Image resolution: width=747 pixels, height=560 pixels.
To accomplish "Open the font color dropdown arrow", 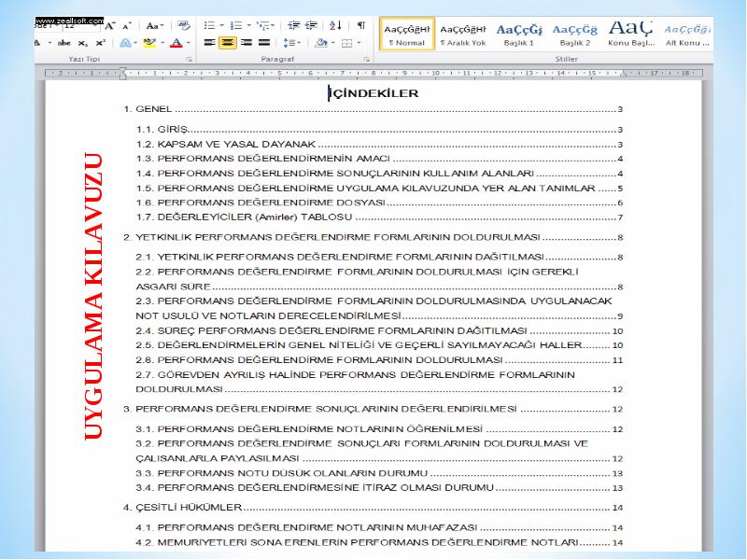I will point(189,43).
